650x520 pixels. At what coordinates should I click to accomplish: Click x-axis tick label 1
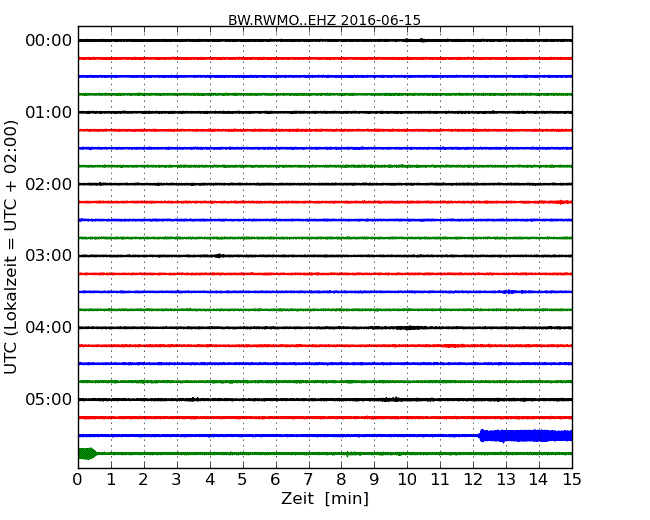(x=111, y=480)
